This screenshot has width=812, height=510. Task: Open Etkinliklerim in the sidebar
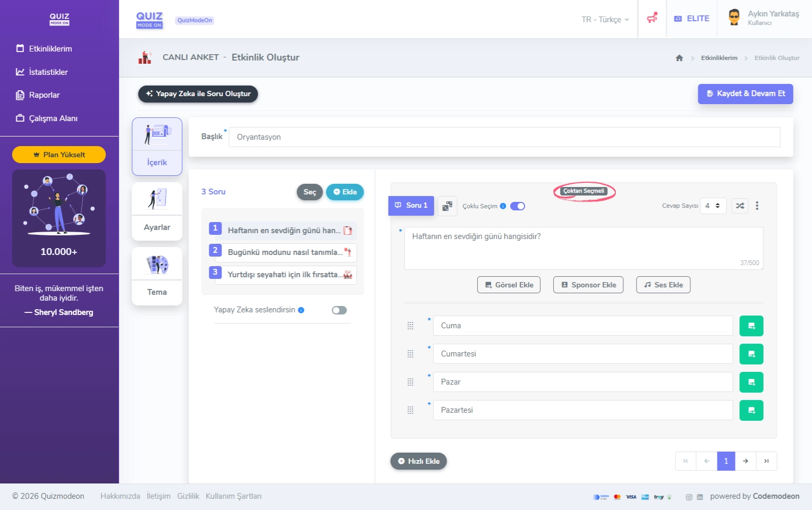pos(44,48)
